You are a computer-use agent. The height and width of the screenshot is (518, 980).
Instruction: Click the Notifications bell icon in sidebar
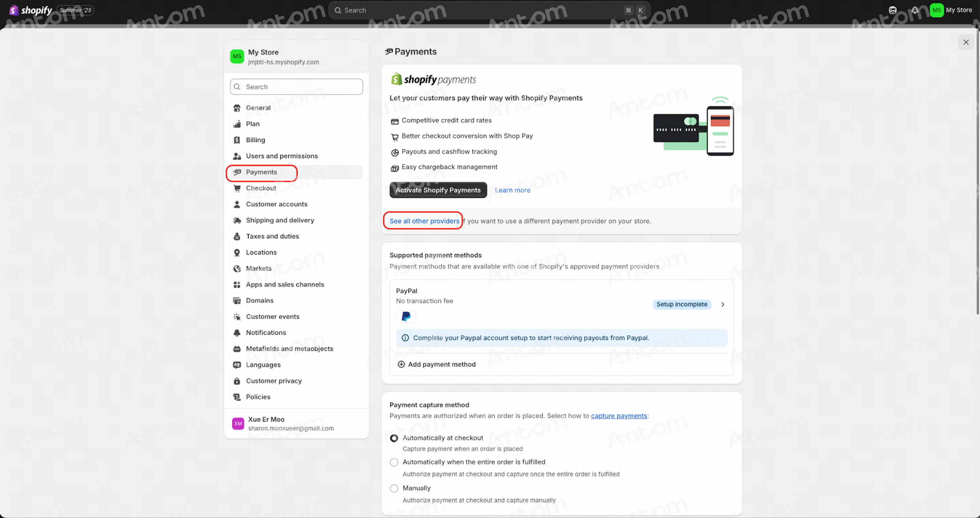pos(237,333)
